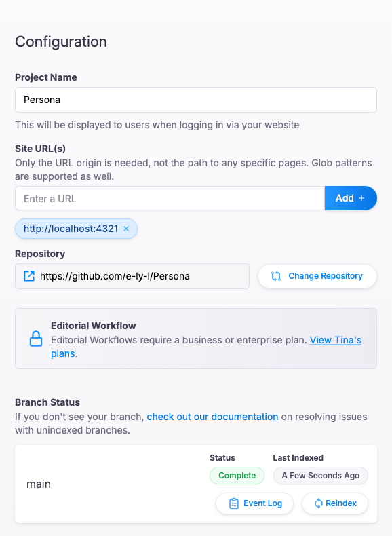This screenshot has height=536, width=392.
Task: Open View Tina's plans link
Action: point(206,347)
